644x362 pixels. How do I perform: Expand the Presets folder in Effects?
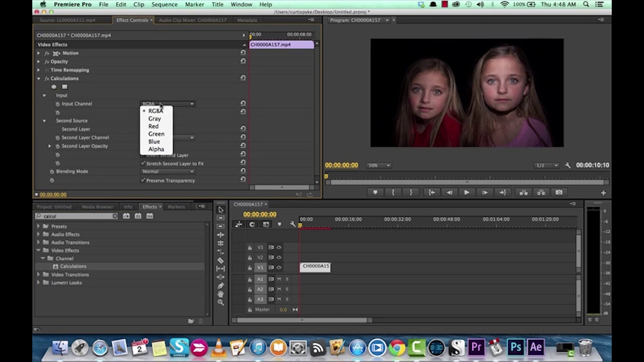pos(39,226)
